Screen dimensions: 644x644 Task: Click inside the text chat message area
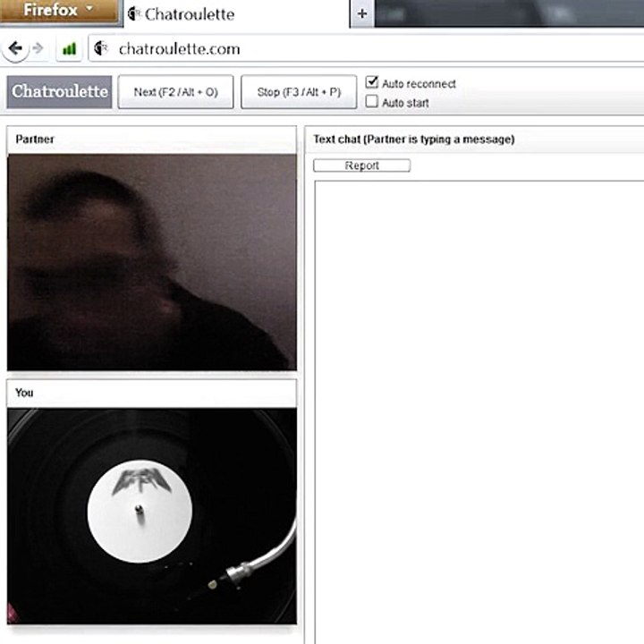coord(479,412)
